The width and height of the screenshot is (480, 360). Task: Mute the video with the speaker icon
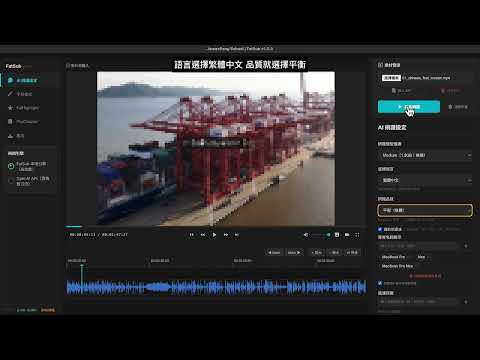306,235
